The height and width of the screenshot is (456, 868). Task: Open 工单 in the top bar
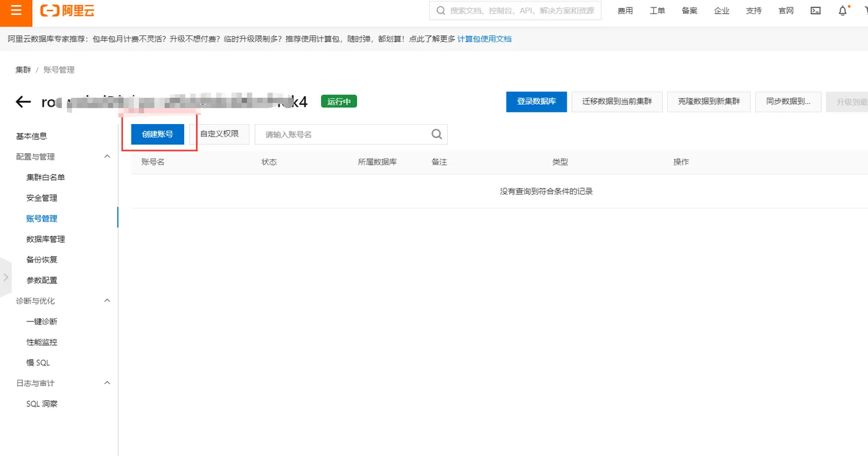click(657, 11)
